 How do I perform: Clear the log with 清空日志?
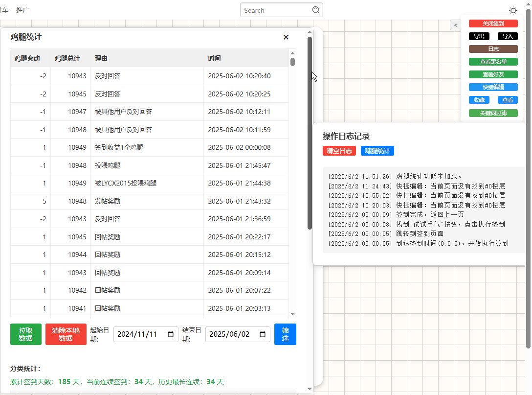[339, 151]
